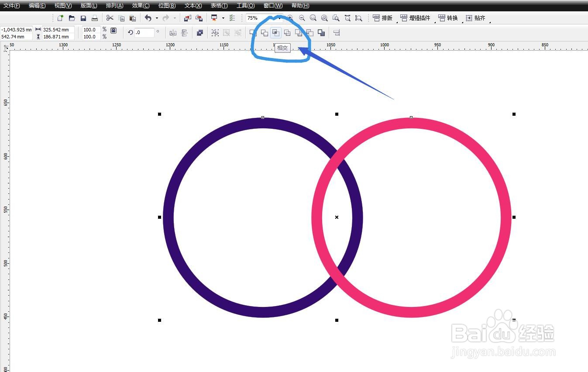Open the 文件(F) menu

click(12, 6)
